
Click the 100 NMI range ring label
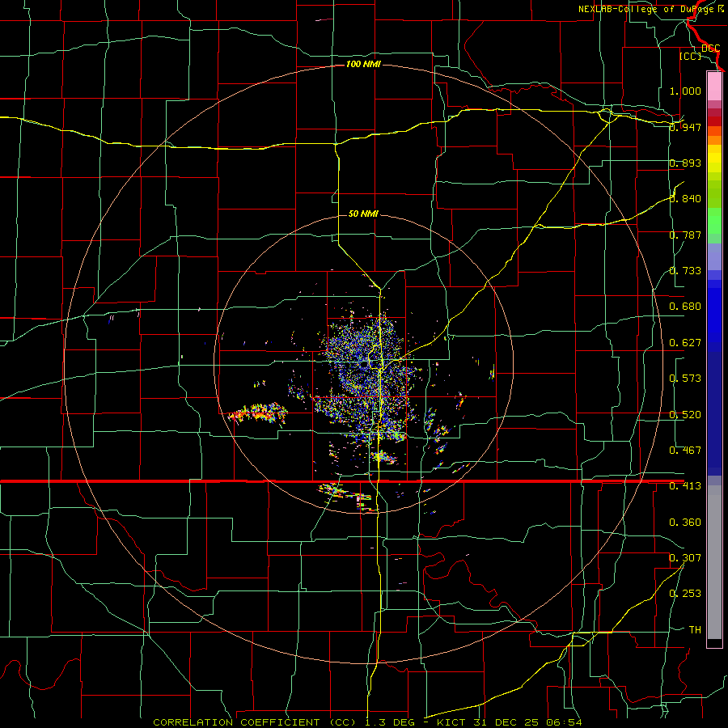tap(363, 64)
